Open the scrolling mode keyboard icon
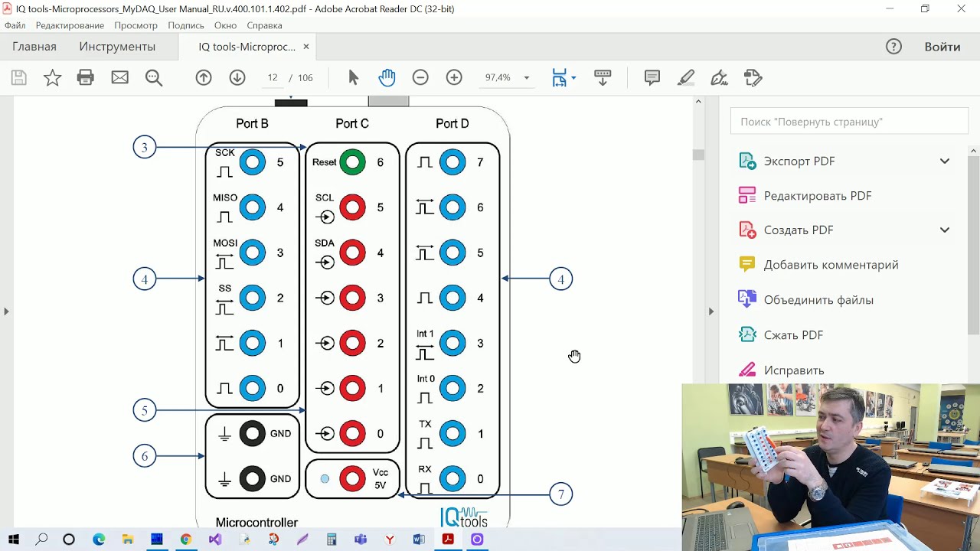 603,77
